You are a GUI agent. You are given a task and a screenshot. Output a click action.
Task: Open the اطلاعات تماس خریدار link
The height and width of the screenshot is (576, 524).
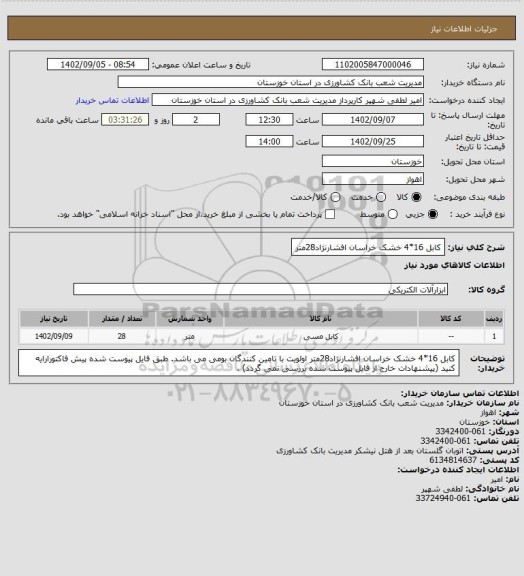tap(112, 100)
